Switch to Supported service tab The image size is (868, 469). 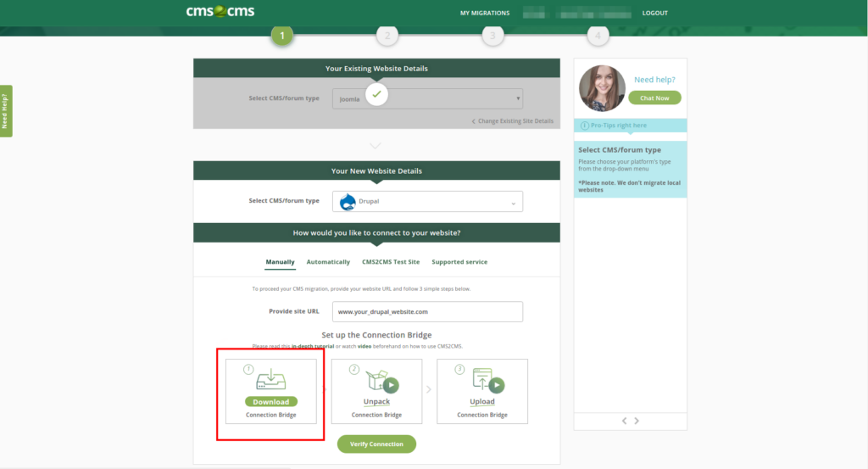coord(459,262)
